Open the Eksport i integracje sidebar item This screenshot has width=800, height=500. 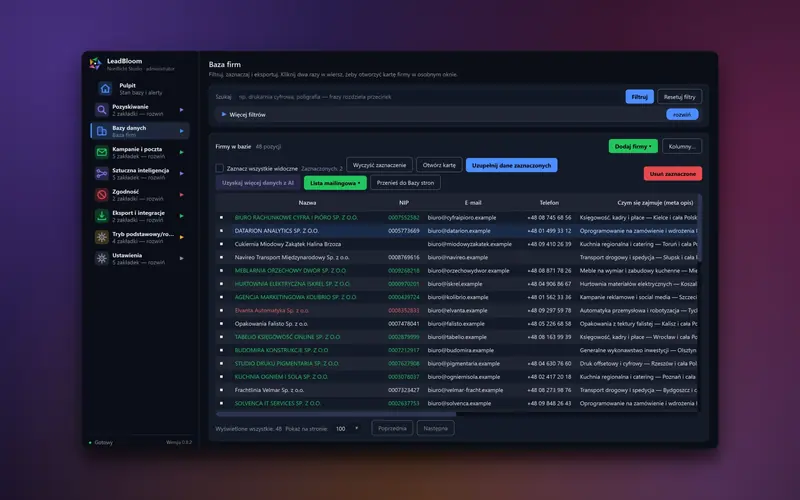tap(140, 216)
